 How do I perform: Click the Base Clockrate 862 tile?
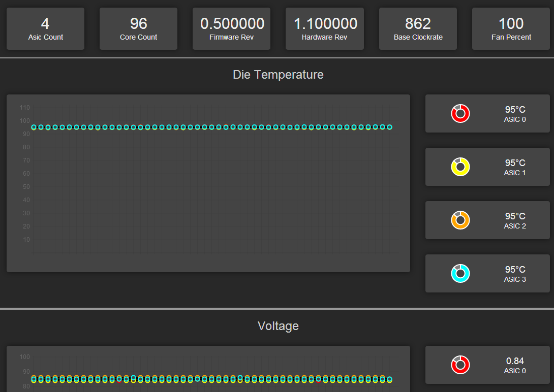(418, 28)
